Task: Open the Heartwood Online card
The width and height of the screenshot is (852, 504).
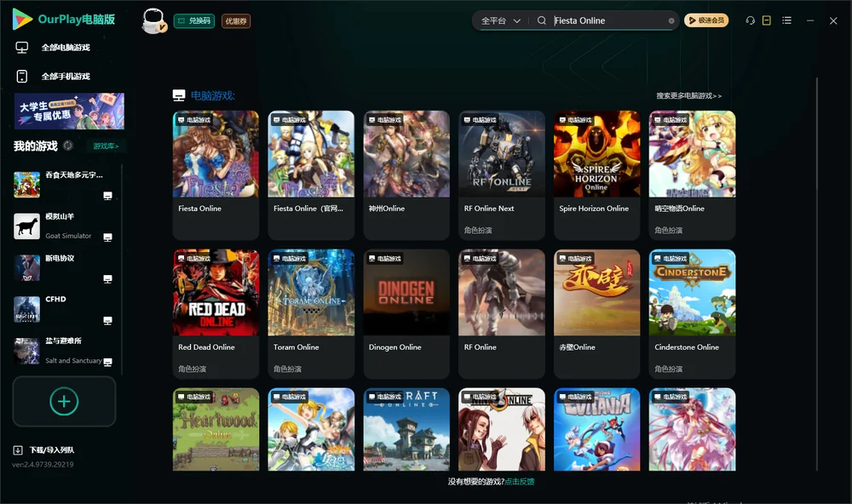Action: 216,429
